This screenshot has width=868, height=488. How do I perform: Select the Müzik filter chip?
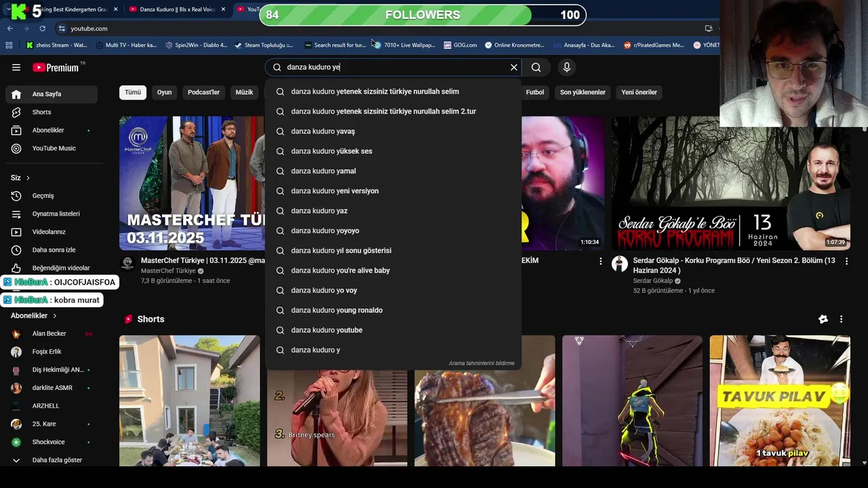pyautogui.click(x=244, y=92)
